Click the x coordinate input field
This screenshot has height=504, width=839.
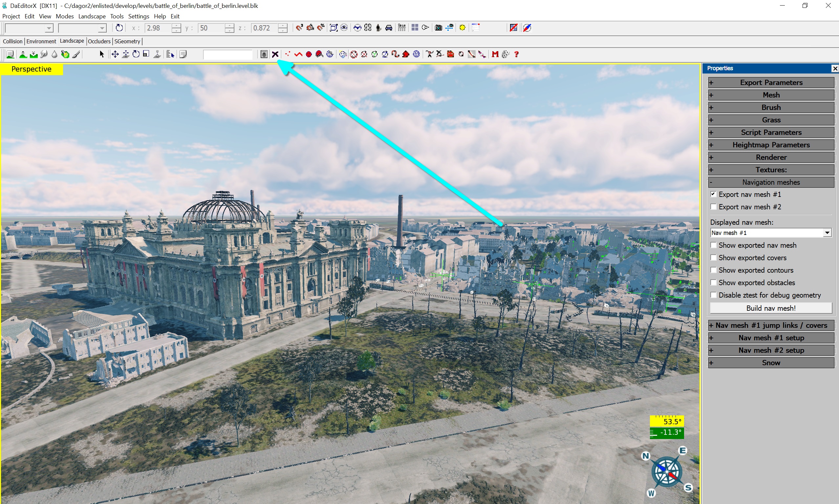pos(158,28)
